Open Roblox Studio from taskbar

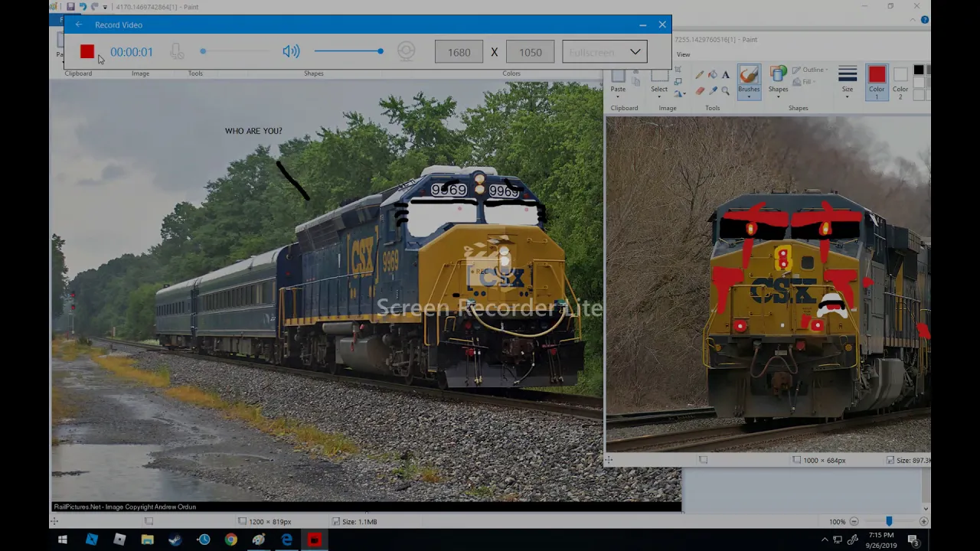click(91, 540)
